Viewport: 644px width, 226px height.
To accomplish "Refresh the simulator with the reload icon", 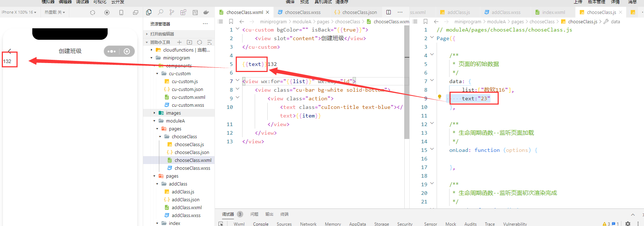I will pyautogui.click(x=93, y=13).
